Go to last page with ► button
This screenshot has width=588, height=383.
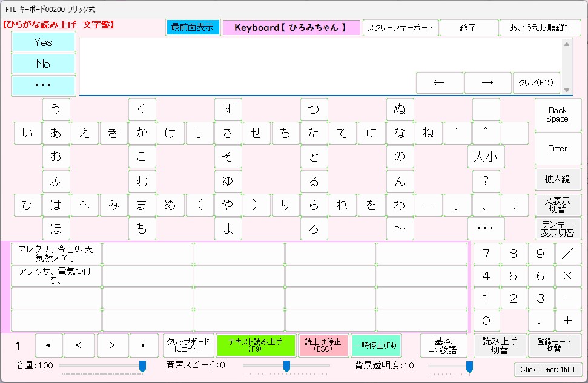(144, 345)
